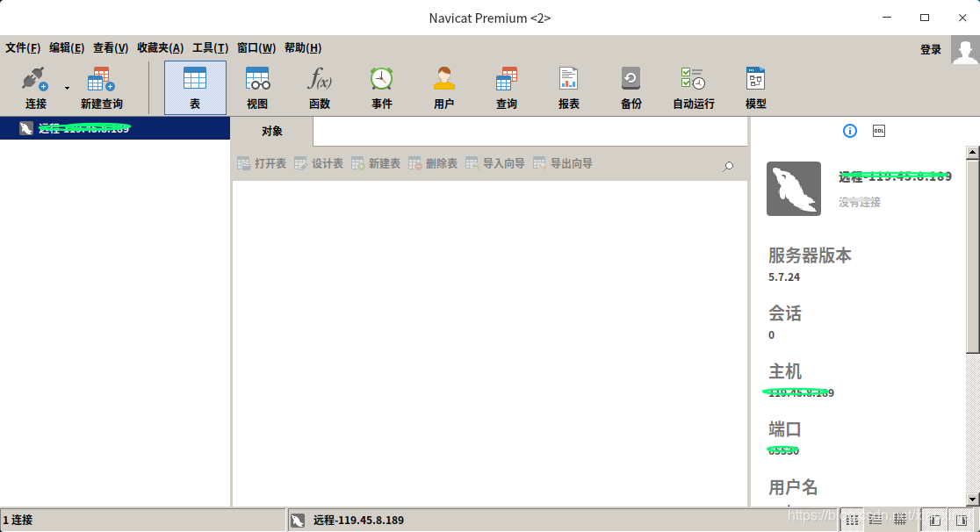Open the 连接 dropdown arrow
This screenshot has height=532, width=980.
click(x=67, y=88)
